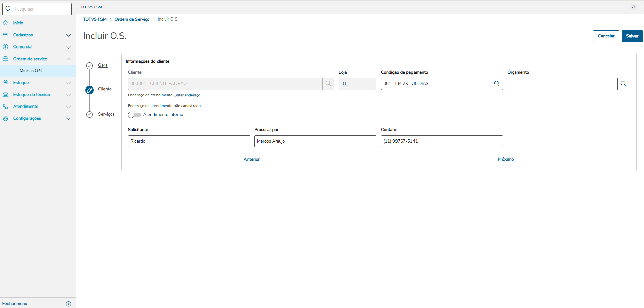Expand the Configurações menu section
644x308 pixels.
click(x=68, y=119)
